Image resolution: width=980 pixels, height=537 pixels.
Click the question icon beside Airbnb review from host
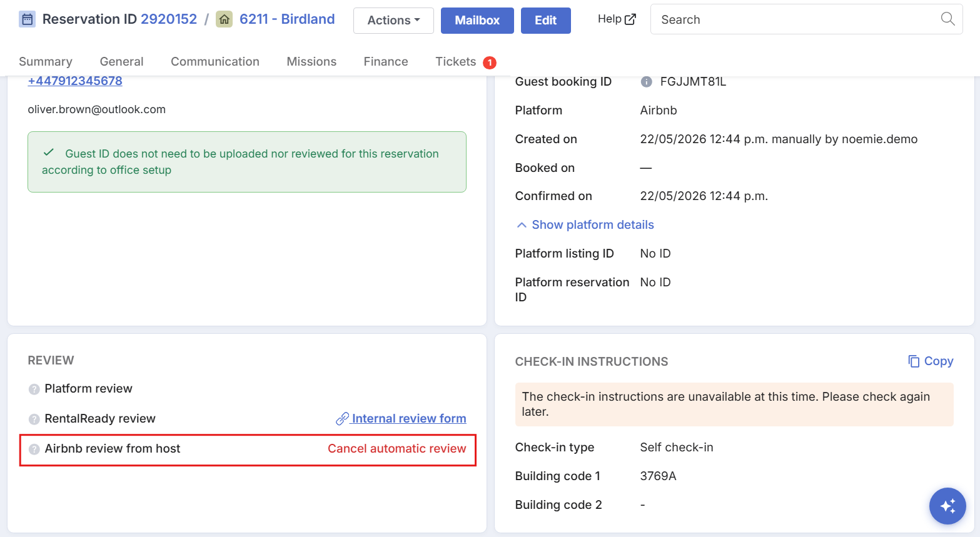34,449
